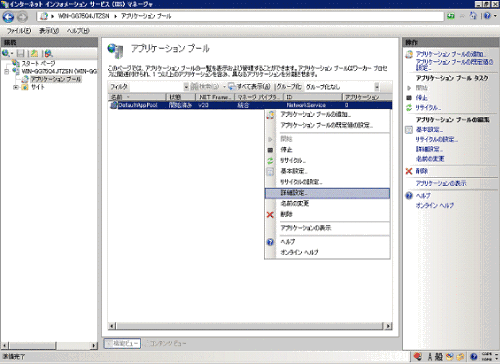Click the add app pool icon in context menu
The image size is (500, 364).
(270, 115)
